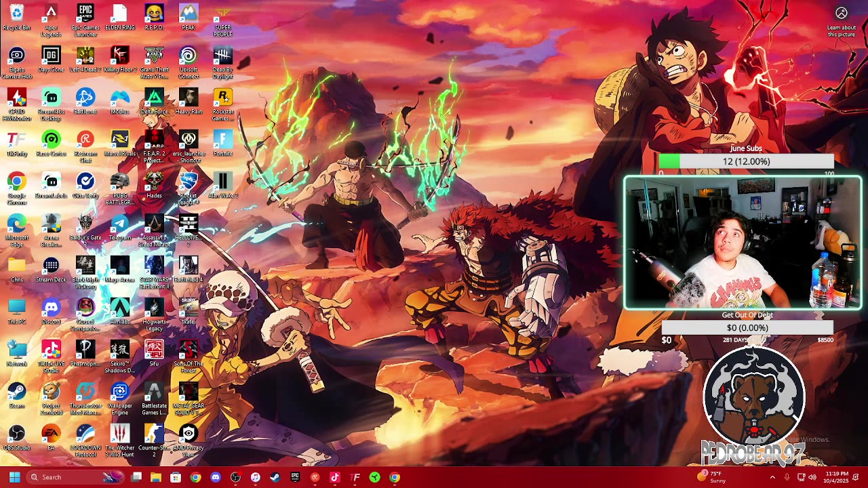Open the Steam desktop shortcut
The height and width of the screenshot is (488, 868).
(x=16, y=396)
